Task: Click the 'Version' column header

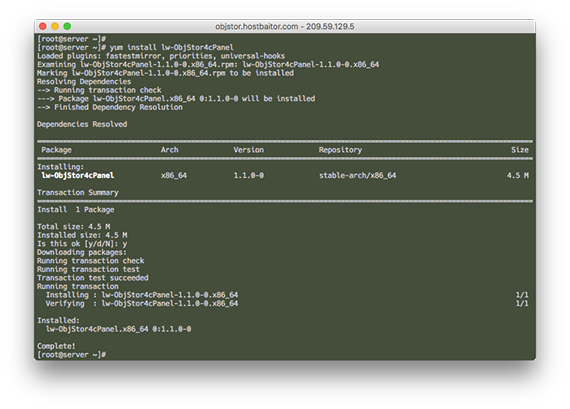Action: coord(249,150)
